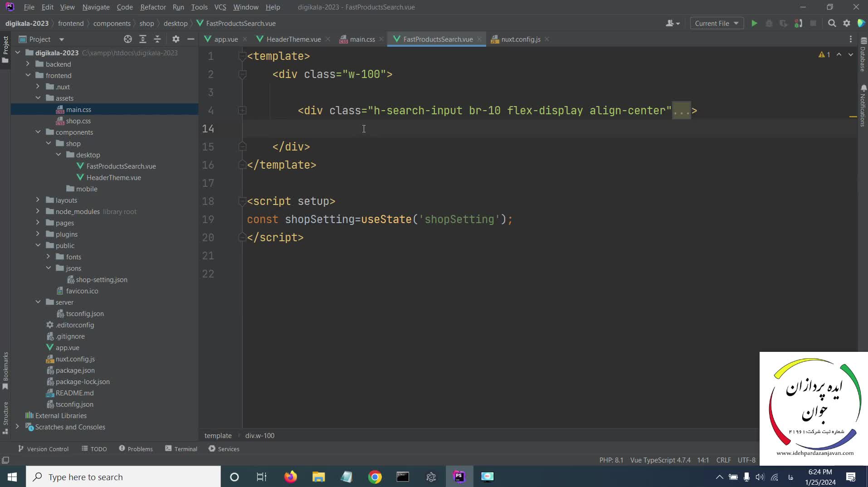Click Select Opened File locate icon
Image resolution: width=868 pixels, height=487 pixels.
click(x=128, y=39)
